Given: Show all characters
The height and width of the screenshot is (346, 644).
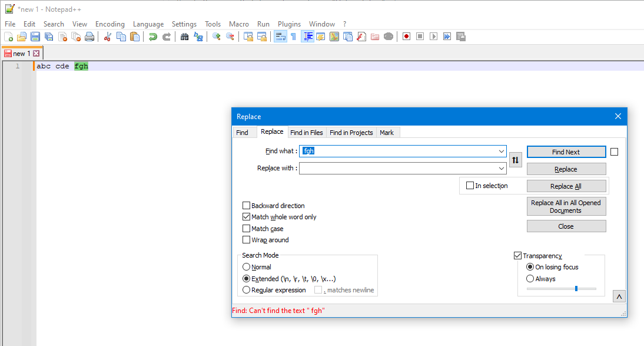Looking at the screenshot, I should pos(293,36).
